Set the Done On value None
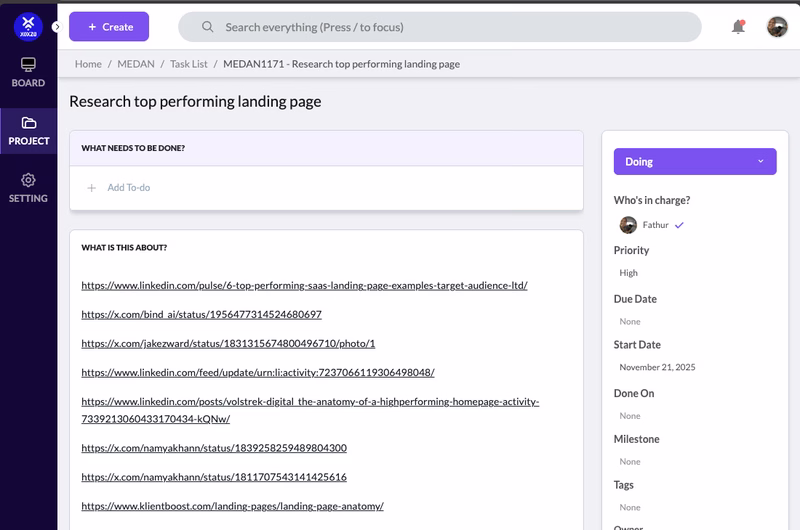 (x=630, y=416)
